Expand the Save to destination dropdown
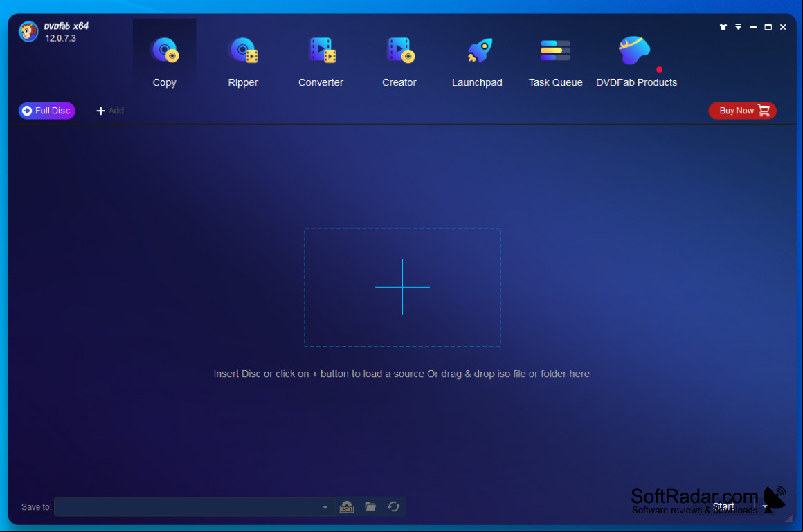Screen dimensions: 803x532 click(325, 507)
